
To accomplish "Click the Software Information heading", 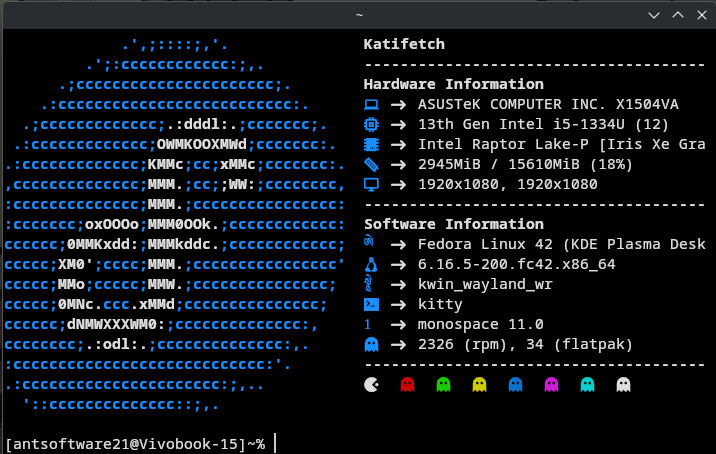I will click(x=454, y=224).
